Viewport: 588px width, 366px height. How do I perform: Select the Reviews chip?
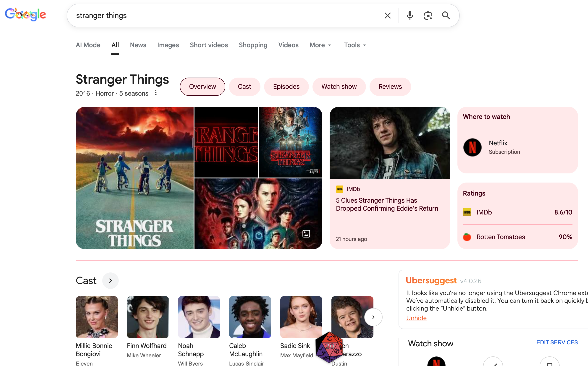[x=390, y=87]
